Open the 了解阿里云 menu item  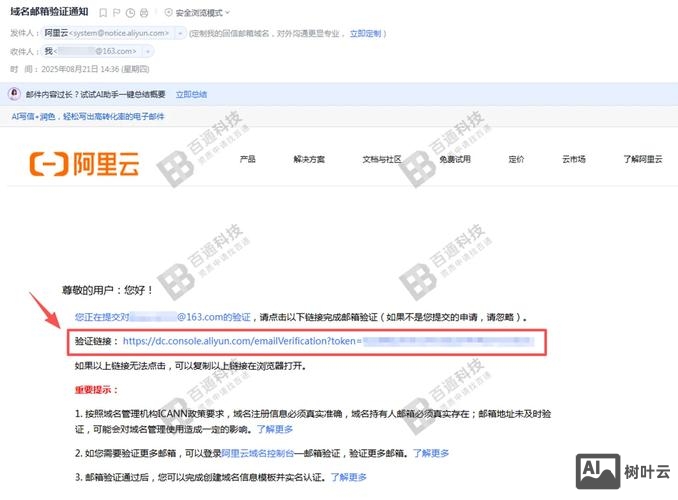tap(643, 159)
